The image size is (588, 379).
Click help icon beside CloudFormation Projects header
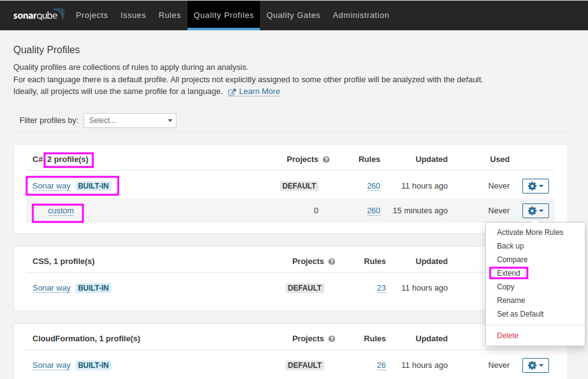point(332,339)
